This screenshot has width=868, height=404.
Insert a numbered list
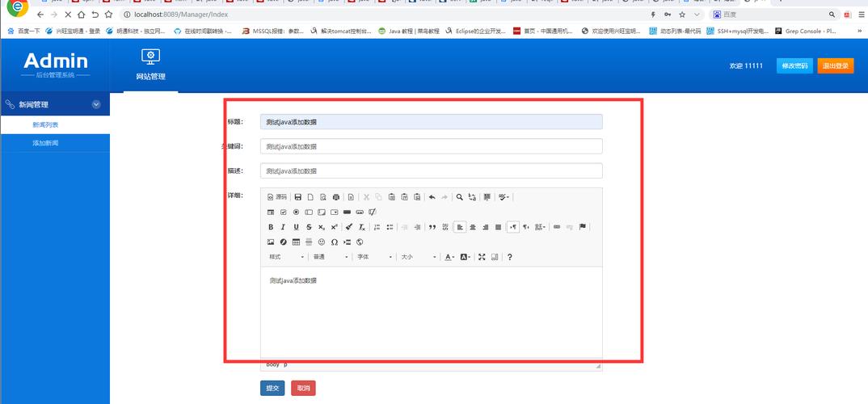[x=377, y=227]
